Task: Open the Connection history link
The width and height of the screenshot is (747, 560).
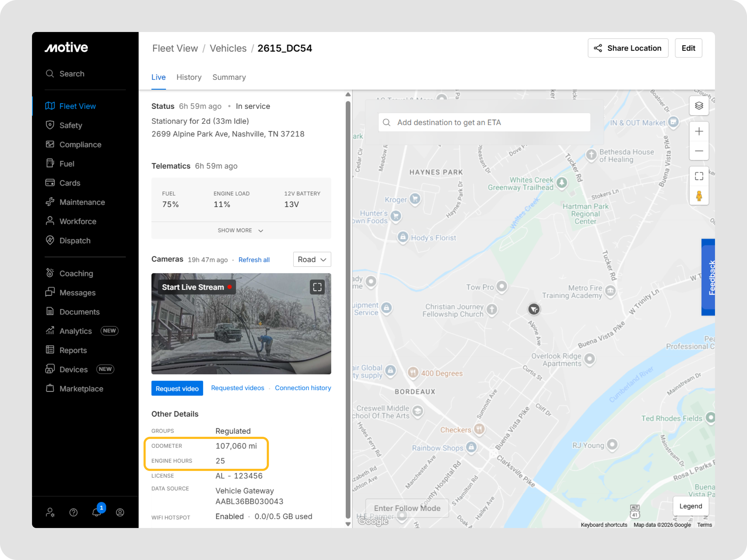Action: pyautogui.click(x=303, y=388)
